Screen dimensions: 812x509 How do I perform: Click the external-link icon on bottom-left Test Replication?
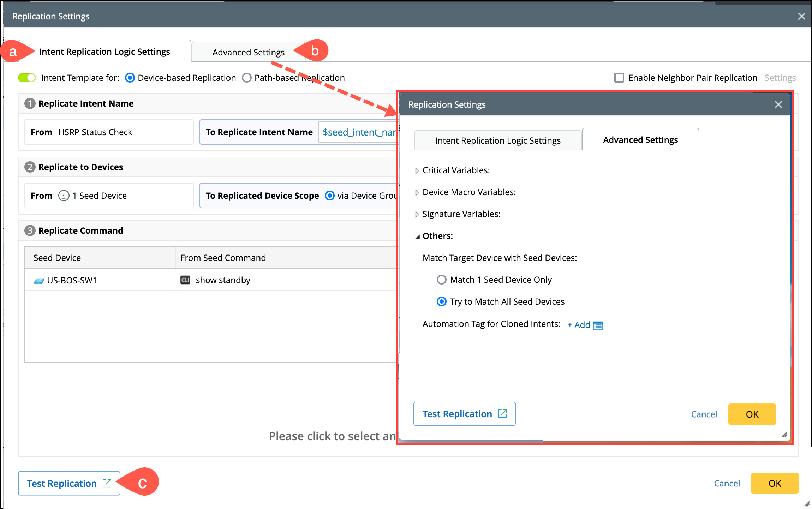click(x=107, y=483)
